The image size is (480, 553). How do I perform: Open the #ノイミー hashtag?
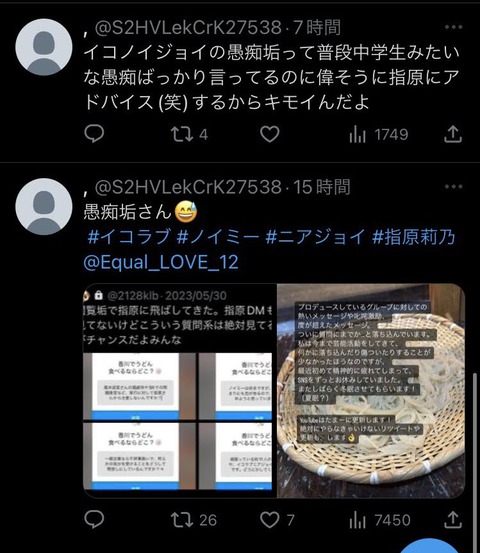pos(218,236)
